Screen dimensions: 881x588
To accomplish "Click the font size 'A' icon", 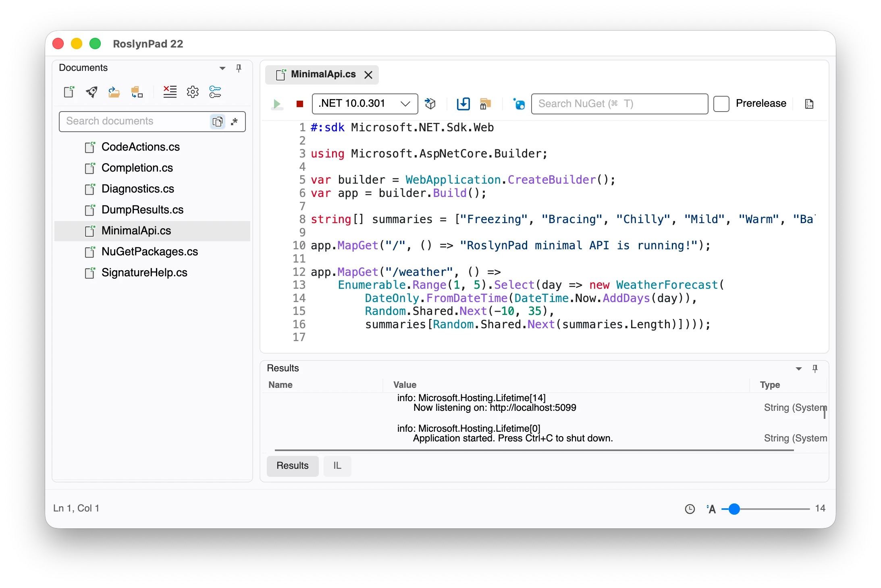I will click(x=711, y=509).
